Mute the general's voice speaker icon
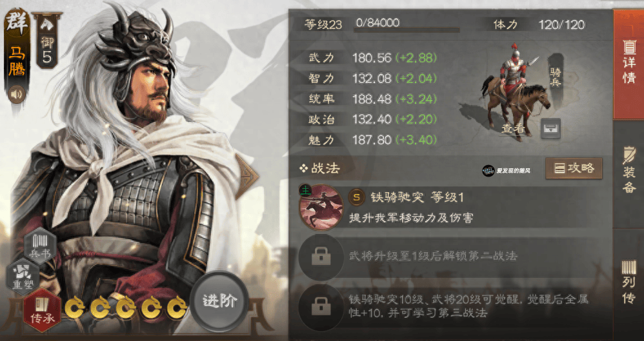Screen dimensions: 644x341 tap(17, 95)
